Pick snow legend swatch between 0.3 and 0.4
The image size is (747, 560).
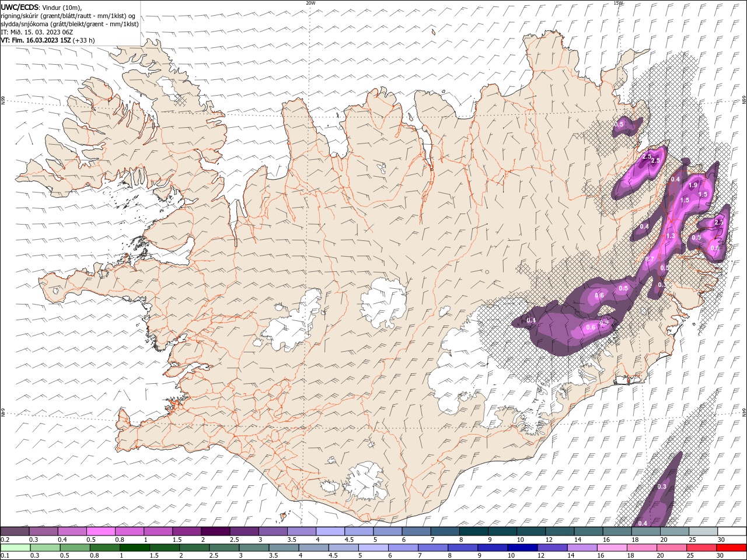[x=43, y=531]
